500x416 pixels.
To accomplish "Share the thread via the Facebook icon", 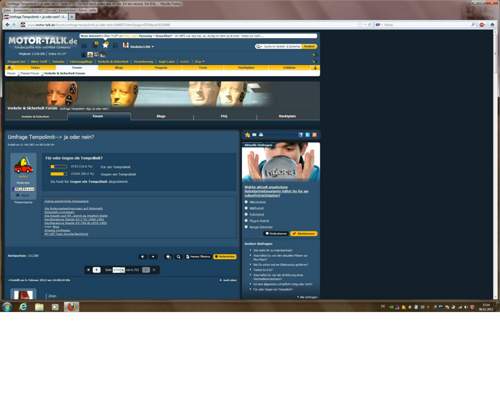I will (301, 135).
